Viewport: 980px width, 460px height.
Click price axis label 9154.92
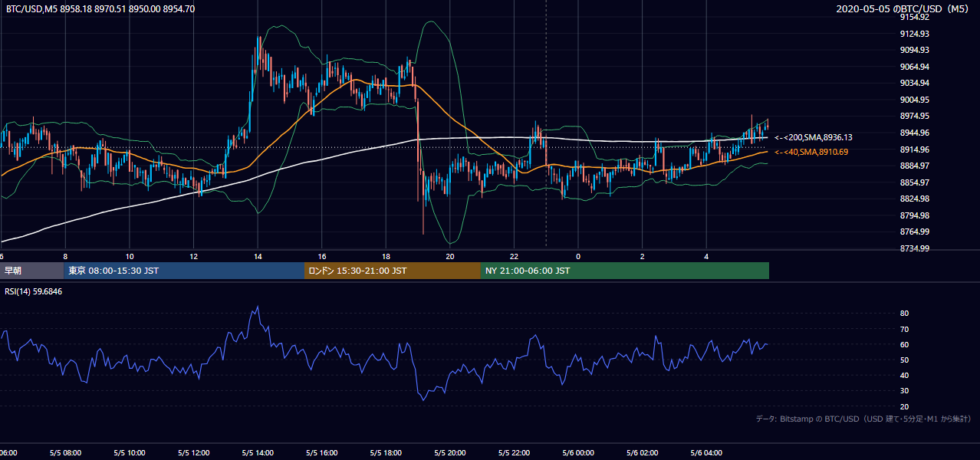coord(915,17)
